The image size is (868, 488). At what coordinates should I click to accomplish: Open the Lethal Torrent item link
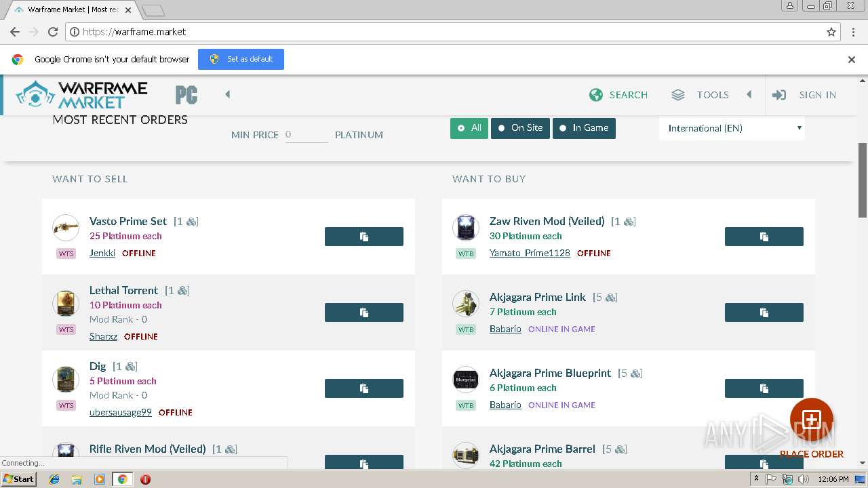pyautogui.click(x=123, y=290)
